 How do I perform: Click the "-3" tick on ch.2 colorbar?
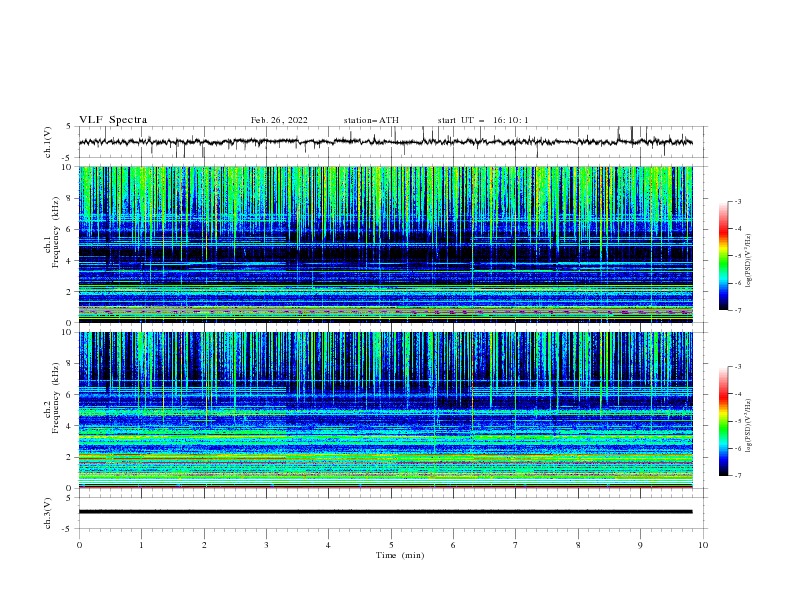(x=738, y=367)
